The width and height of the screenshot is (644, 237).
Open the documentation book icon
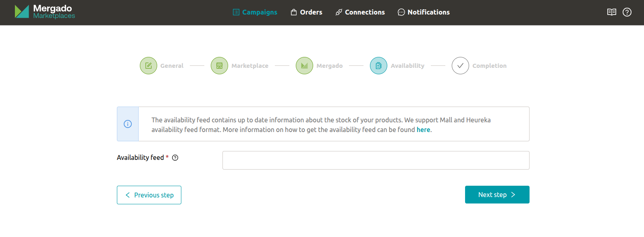pos(611,12)
